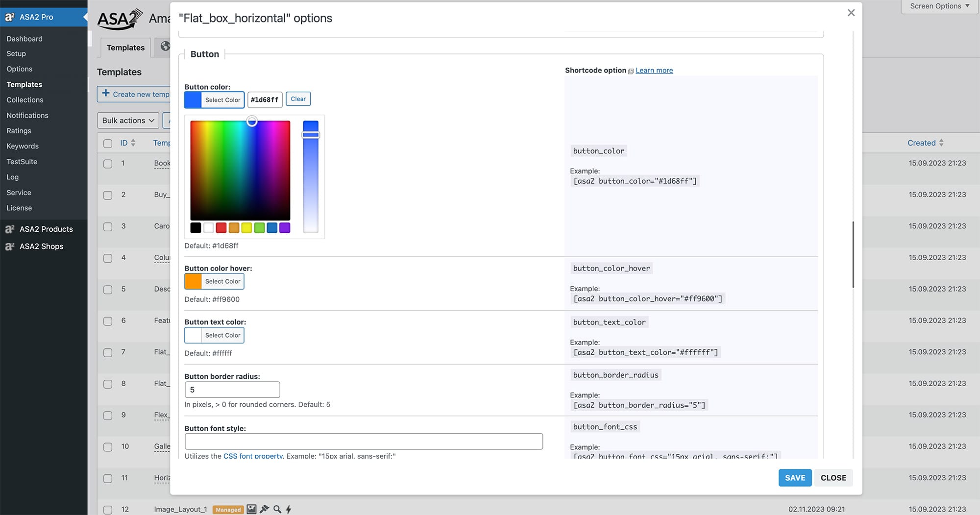Check the checkbox for row ID 2

point(108,195)
